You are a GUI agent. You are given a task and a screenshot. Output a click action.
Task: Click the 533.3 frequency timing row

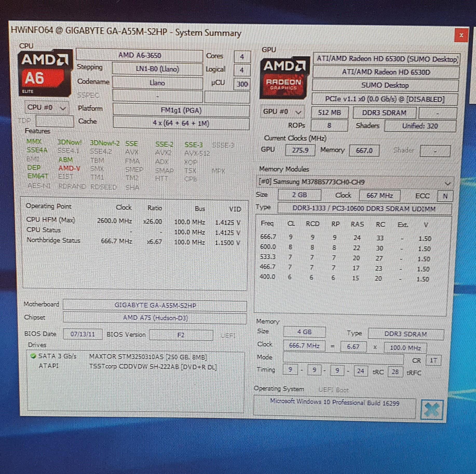pyautogui.click(x=345, y=258)
